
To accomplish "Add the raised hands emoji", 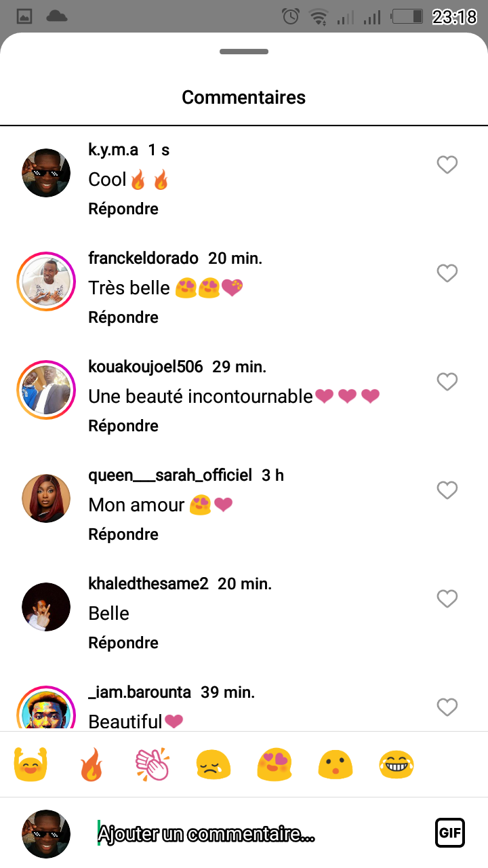I will click(30, 766).
